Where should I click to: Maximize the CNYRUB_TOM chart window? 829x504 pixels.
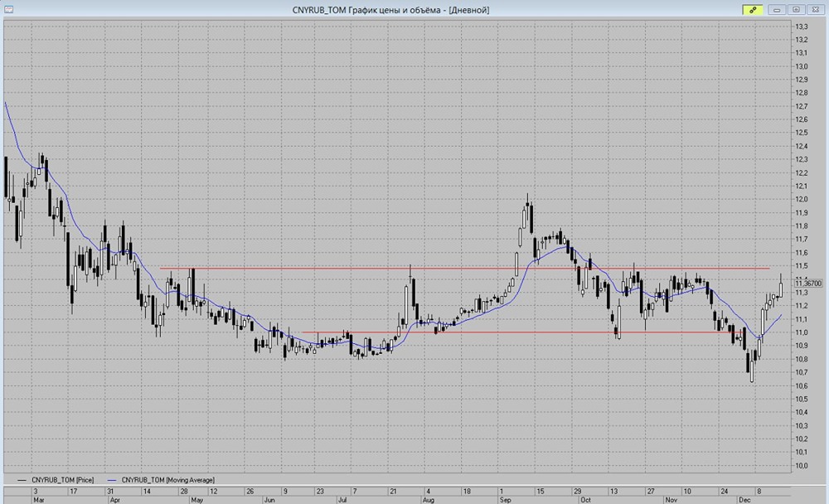tap(796, 9)
